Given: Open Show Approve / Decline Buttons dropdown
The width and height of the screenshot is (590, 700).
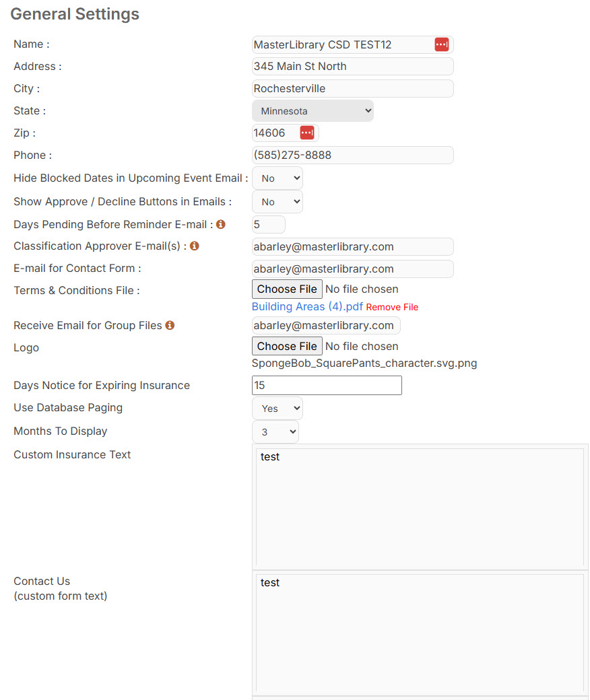Looking at the screenshot, I should (x=277, y=202).
